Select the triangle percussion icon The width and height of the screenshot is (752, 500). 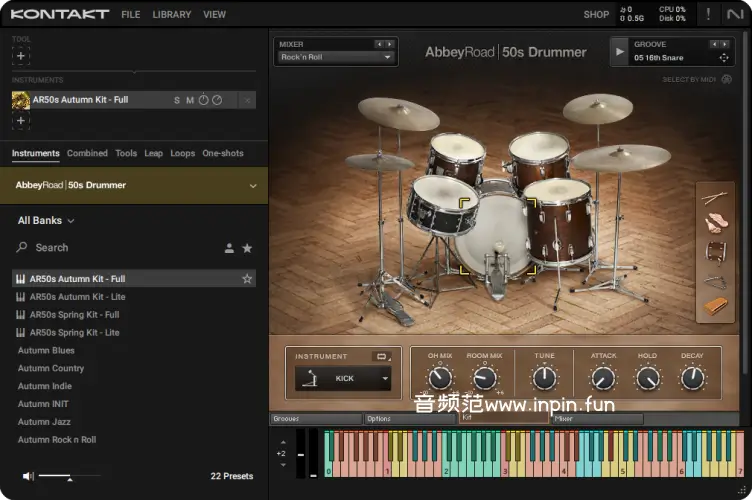[714, 280]
